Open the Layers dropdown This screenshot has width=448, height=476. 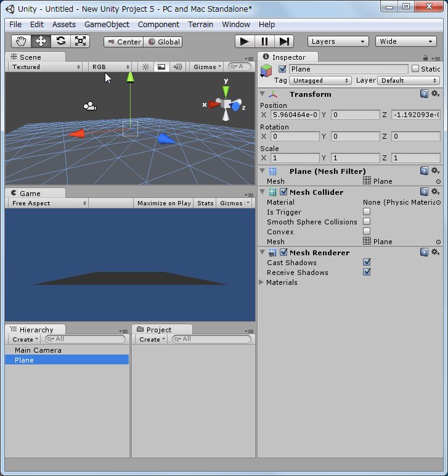(x=338, y=41)
